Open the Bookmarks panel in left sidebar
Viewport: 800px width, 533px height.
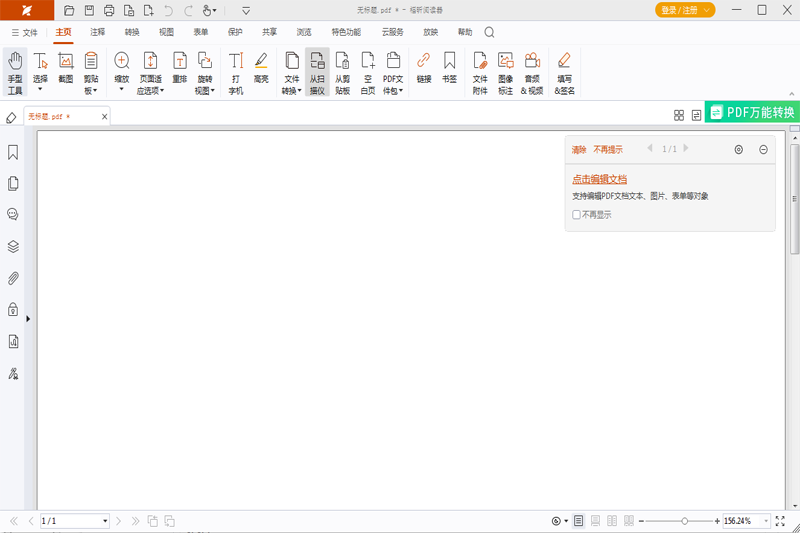[x=13, y=153]
